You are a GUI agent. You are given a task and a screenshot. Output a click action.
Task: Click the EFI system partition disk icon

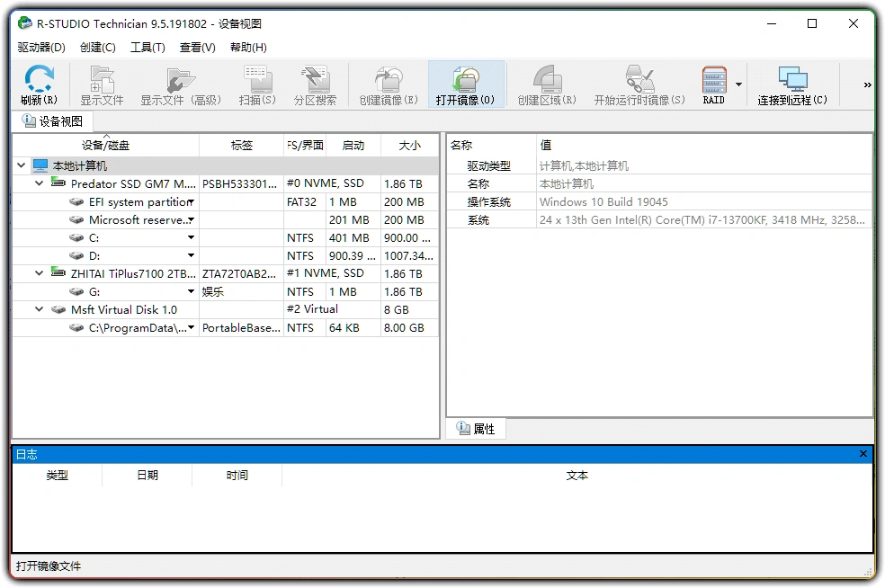(x=76, y=201)
